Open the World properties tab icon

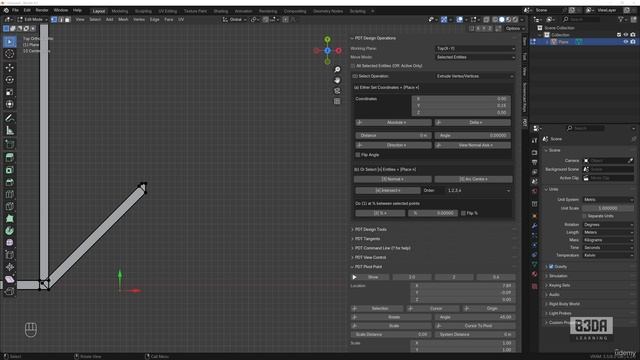click(534, 191)
